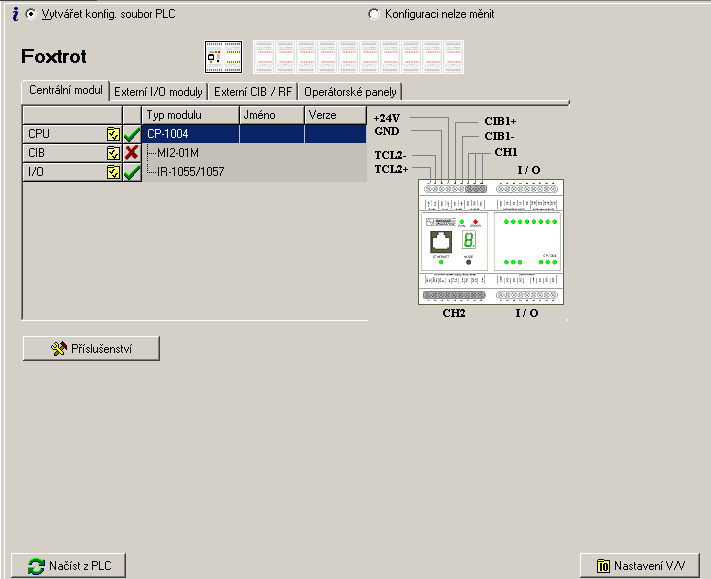711x579 pixels.
Task: Click the blue info icon
Action: [x=15, y=14]
